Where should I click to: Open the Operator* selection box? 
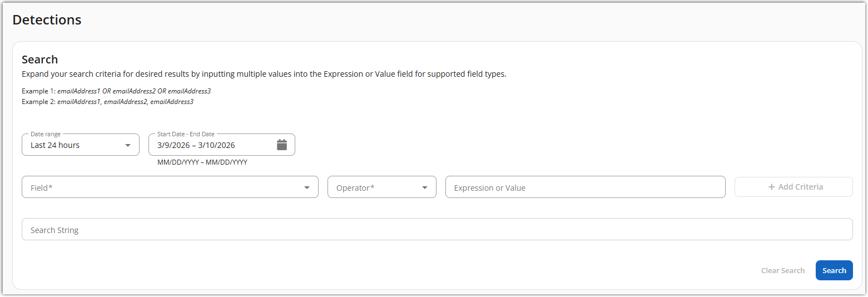pyautogui.click(x=374, y=188)
